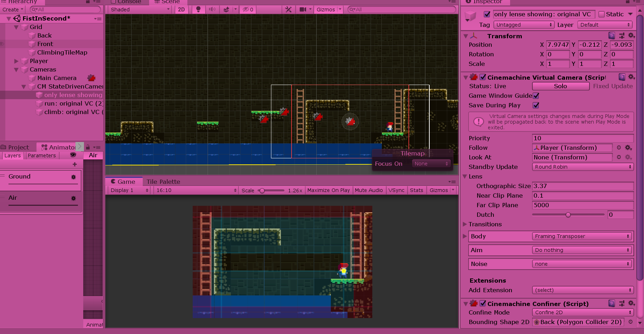Expand the Transitions section of the virtual camera
This screenshot has width=644, height=334.
pyautogui.click(x=465, y=224)
